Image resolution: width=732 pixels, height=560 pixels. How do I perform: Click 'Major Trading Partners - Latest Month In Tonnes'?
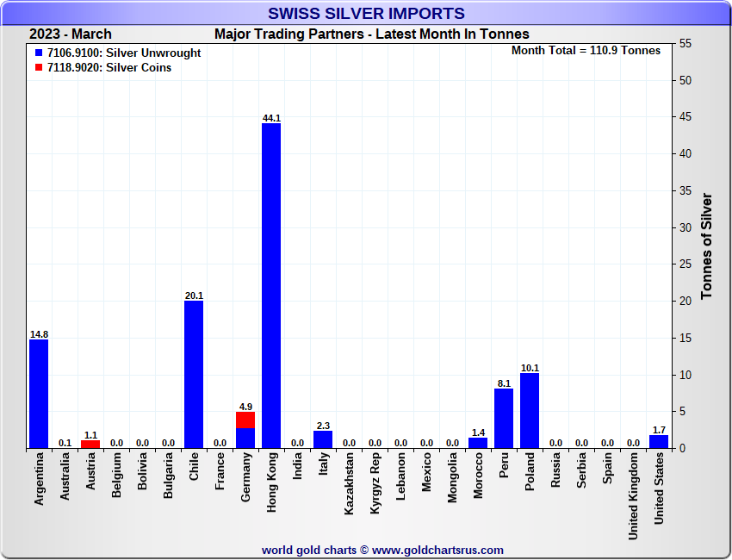tap(372, 34)
